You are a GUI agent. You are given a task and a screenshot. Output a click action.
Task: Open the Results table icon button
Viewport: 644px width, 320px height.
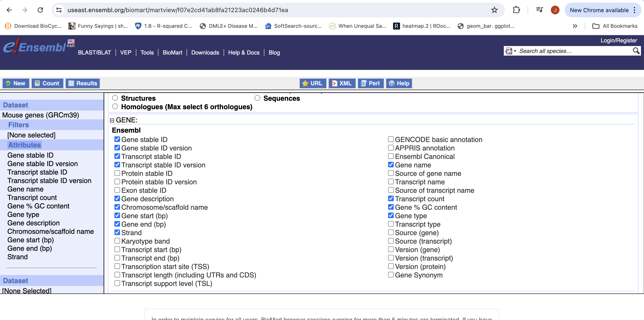pos(83,83)
